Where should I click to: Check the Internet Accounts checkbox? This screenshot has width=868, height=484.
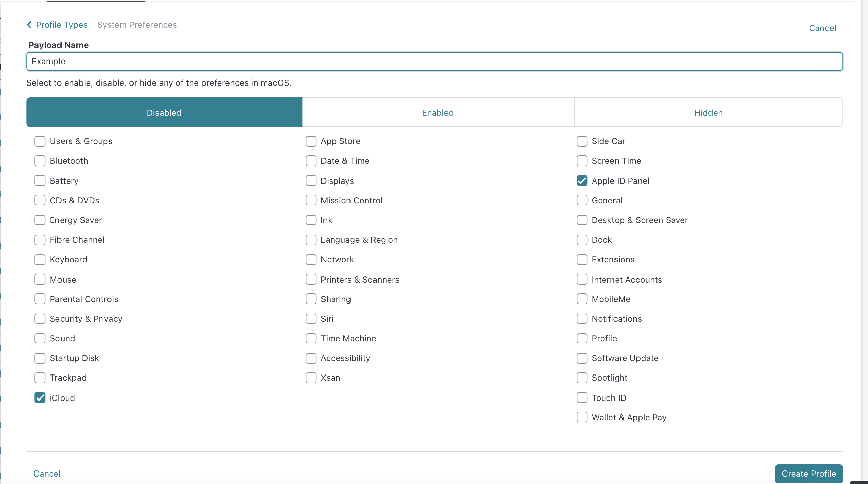[582, 280]
